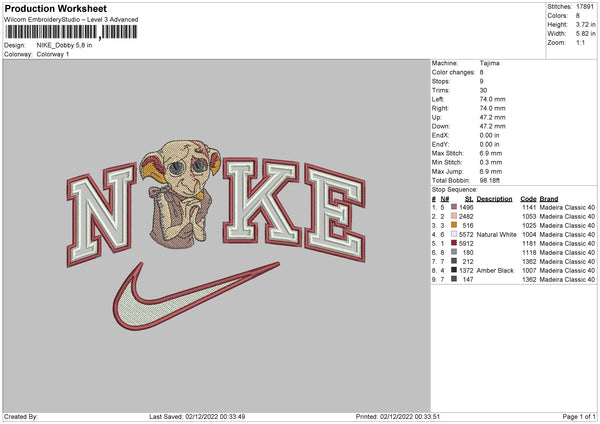This screenshot has height=424, width=600.
Task: Click the Brand column header
Action: pos(551,198)
